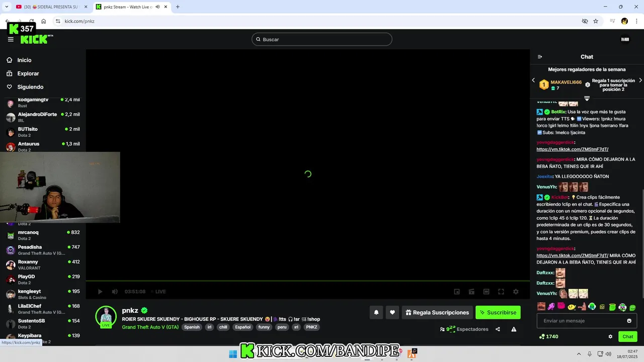Send message with green Chat button
Viewport: 644px width, 362px height.
pos(628,336)
